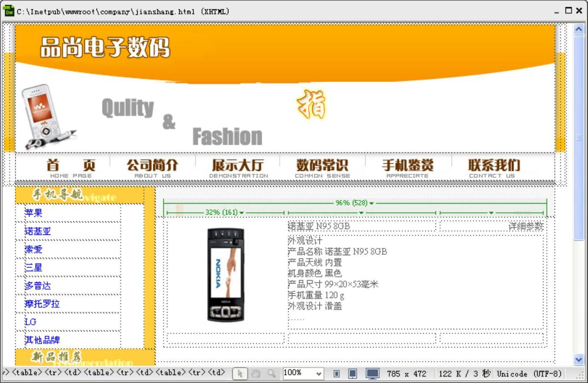This screenshot has height=383, width=588.
Task: Click the 联系我们 CONTACT US nav item
Action: click(x=494, y=168)
